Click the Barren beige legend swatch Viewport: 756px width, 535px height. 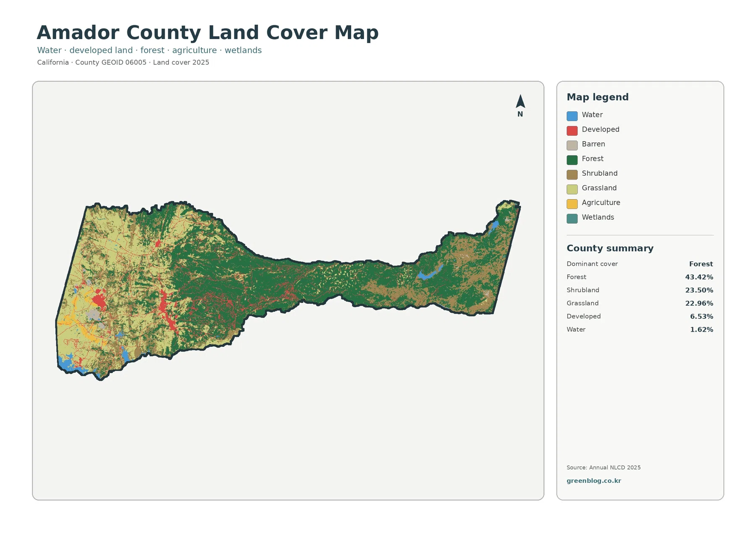(x=572, y=145)
